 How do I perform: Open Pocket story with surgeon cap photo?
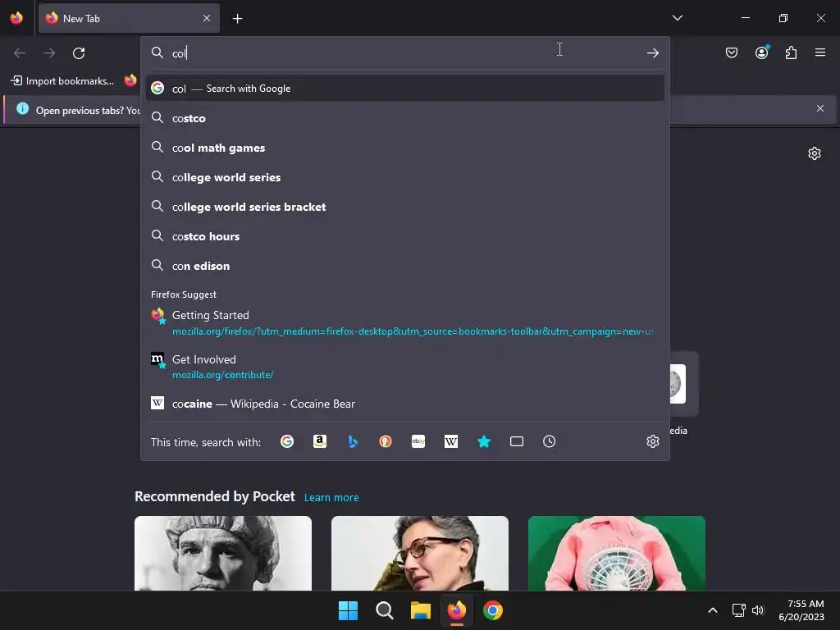coord(223,554)
